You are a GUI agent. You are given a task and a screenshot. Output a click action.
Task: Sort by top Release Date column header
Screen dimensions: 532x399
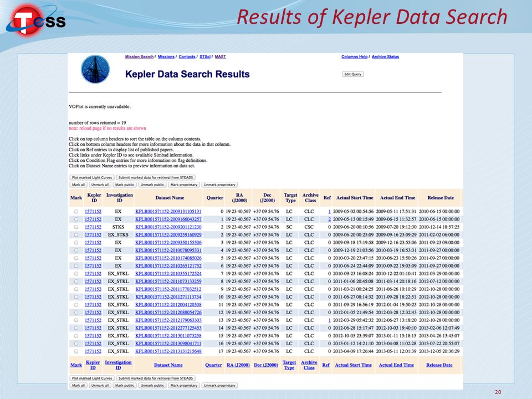pyautogui.click(x=441, y=198)
